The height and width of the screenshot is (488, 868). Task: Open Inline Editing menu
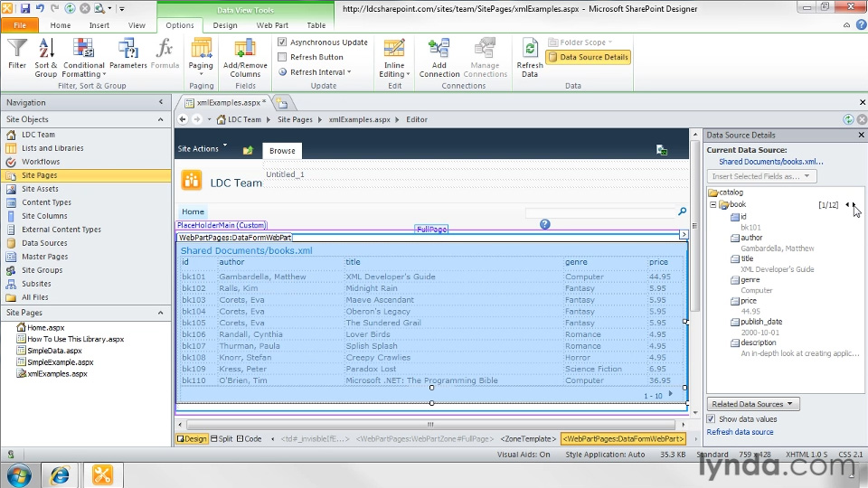pos(394,58)
